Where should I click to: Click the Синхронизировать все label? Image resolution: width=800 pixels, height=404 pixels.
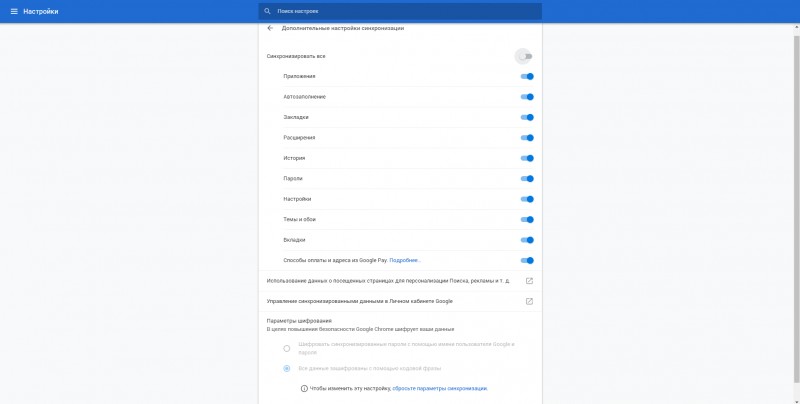point(296,56)
